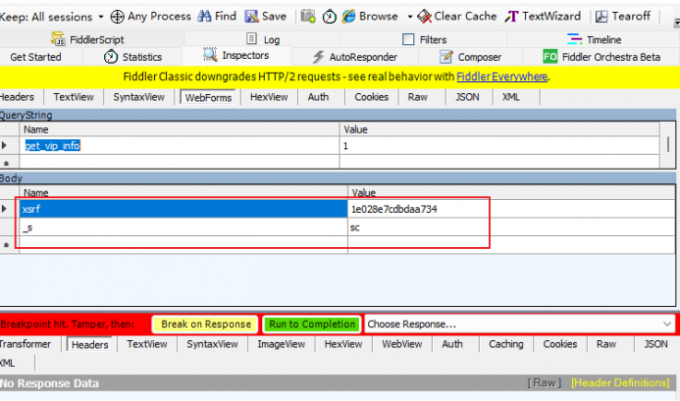This screenshot has height=401, width=680.
Task: Click the Browse Internet Explorer icon
Action: pyautogui.click(x=349, y=16)
